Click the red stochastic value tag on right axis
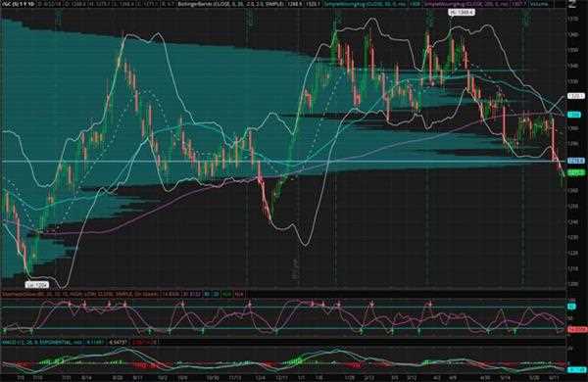588x382 pixels. pos(577,329)
